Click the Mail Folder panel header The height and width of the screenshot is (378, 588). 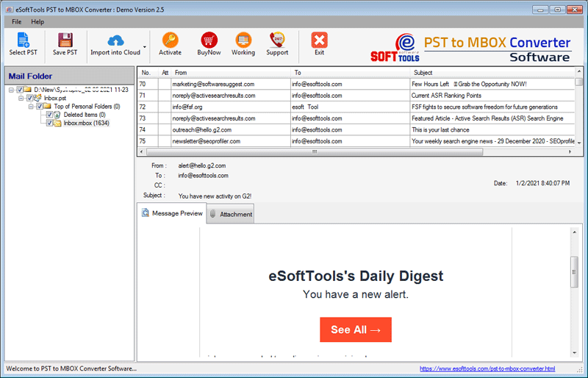(x=69, y=76)
